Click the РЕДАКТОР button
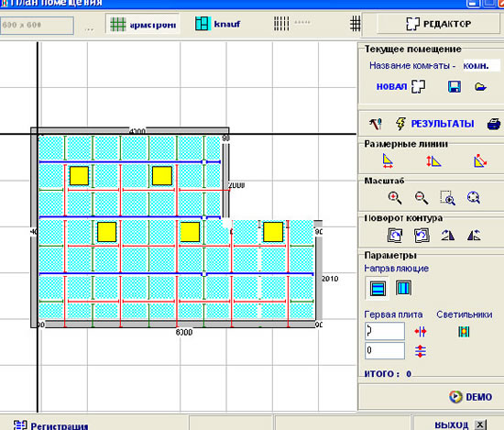The image size is (504, 430). (438, 24)
